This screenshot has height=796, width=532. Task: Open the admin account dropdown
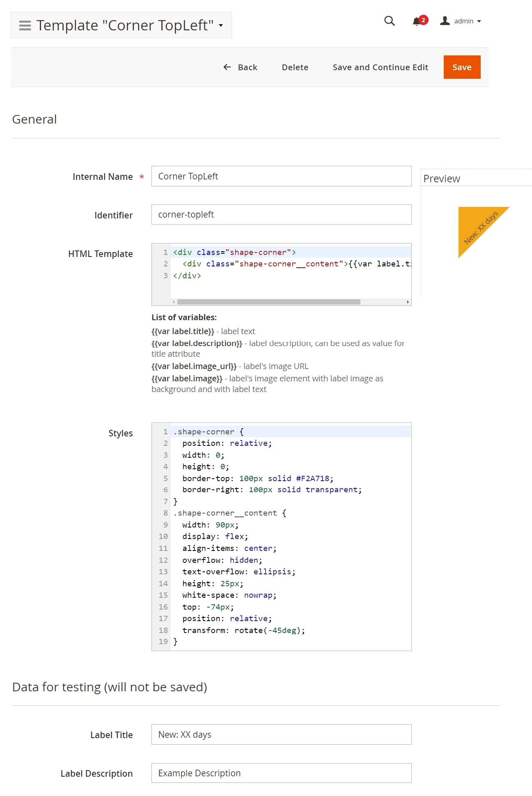[x=463, y=21]
